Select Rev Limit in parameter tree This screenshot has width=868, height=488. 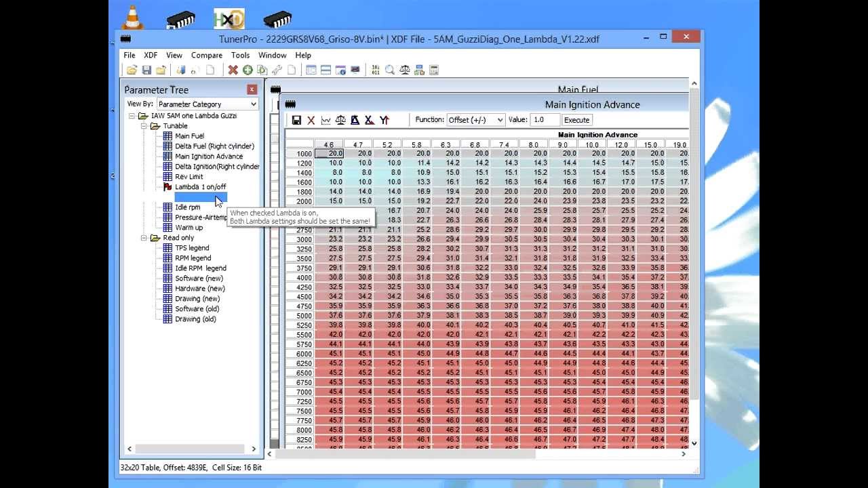pos(189,177)
